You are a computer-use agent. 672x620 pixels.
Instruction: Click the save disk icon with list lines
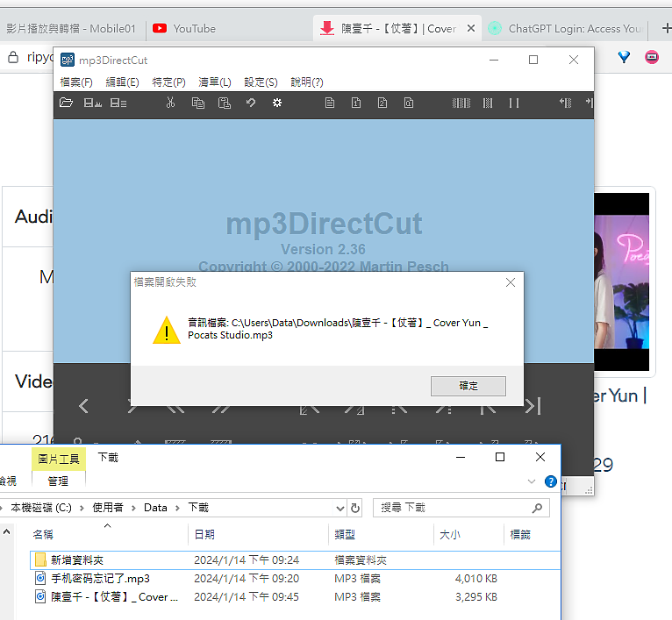118,103
